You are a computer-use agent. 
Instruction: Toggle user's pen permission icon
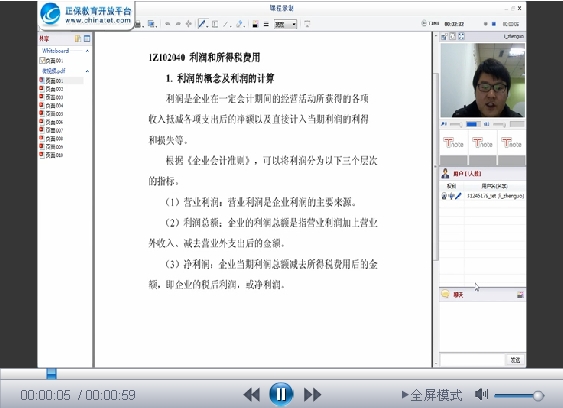tap(458, 196)
